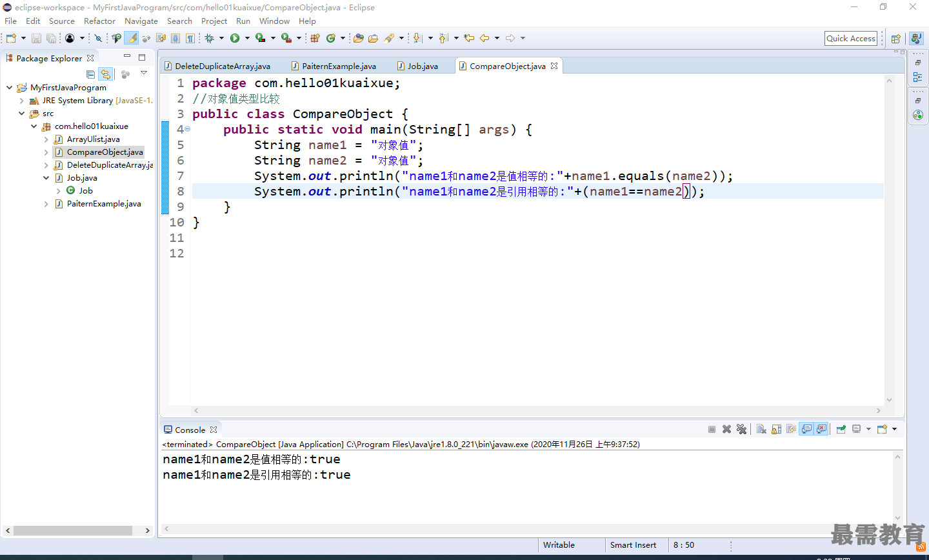929x560 pixels.
Task: Collapse the src folder node
Action: 21,114
